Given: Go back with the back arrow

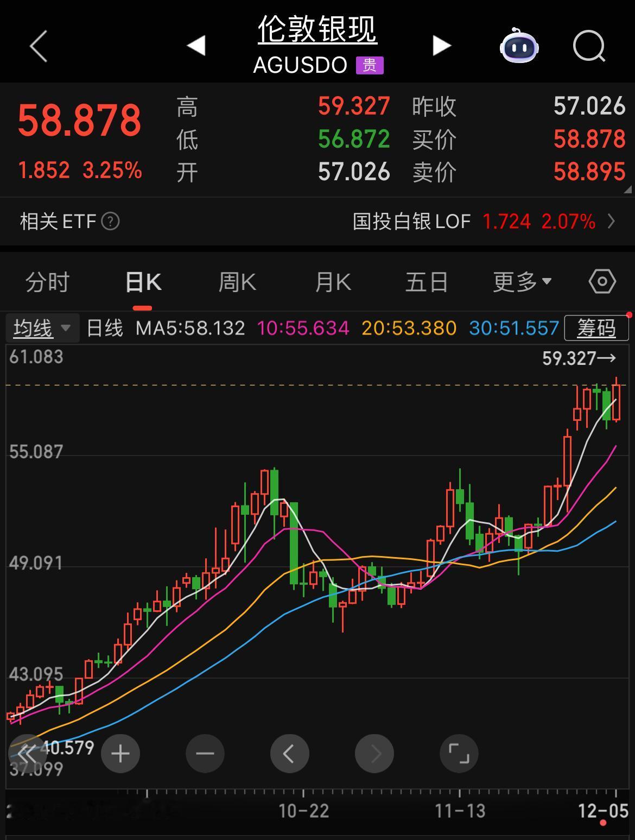Looking at the screenshot, I should point(37,47).
